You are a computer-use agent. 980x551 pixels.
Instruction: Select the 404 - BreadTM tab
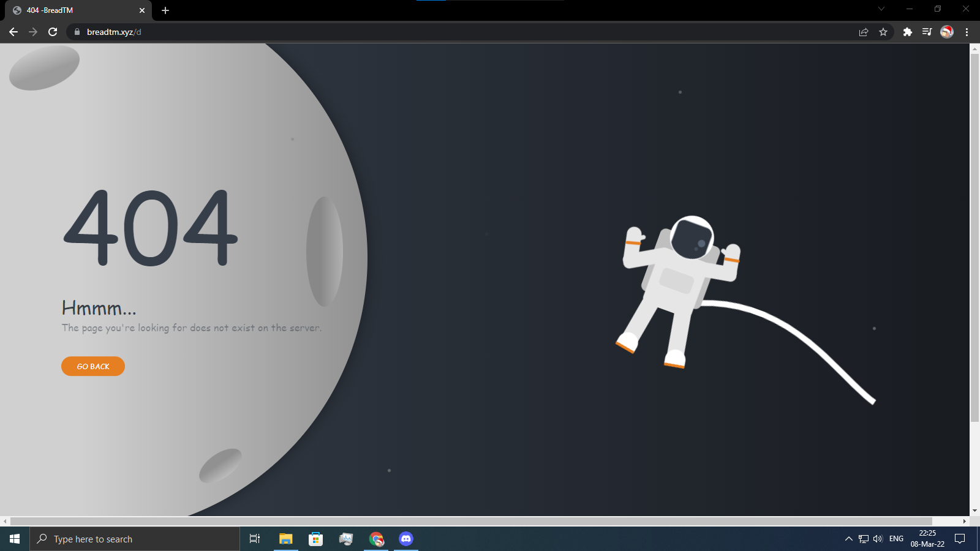click(73, 10)
